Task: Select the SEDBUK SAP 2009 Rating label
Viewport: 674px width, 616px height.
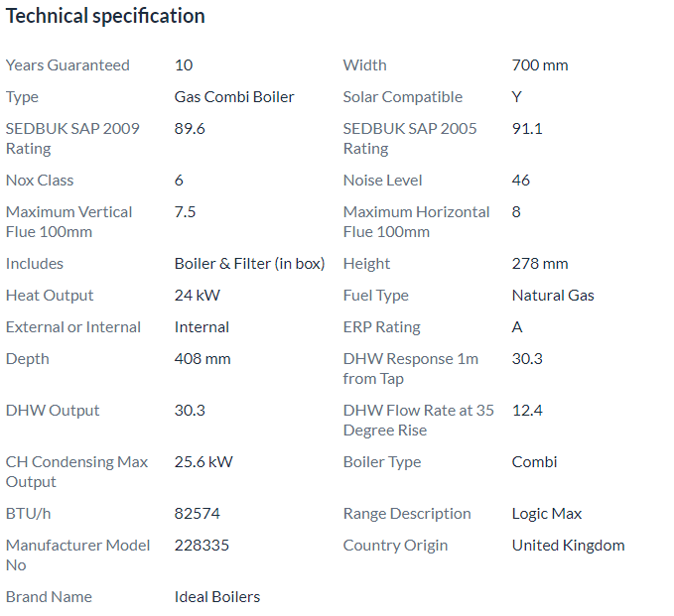Action: pos(72,138)
